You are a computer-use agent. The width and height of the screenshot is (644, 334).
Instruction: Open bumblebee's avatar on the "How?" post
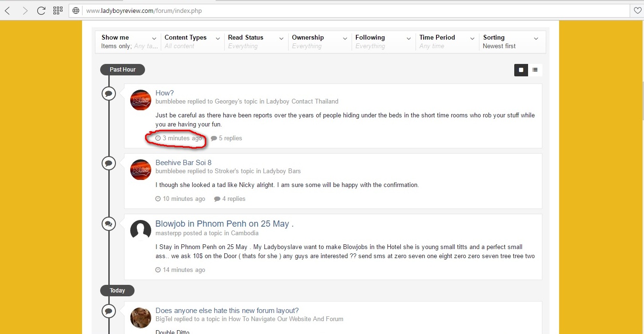tap(141, 100)
